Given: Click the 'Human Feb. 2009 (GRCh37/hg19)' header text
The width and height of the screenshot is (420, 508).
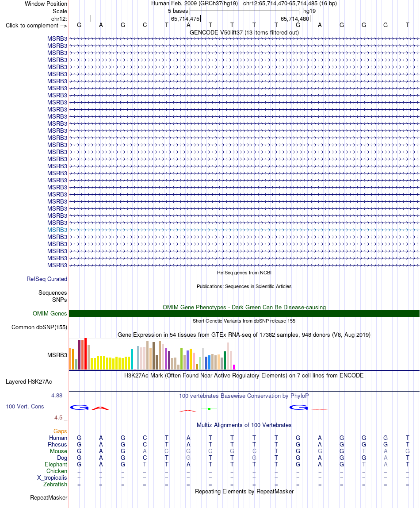Looking at the screenshot, I should (195, 4).
